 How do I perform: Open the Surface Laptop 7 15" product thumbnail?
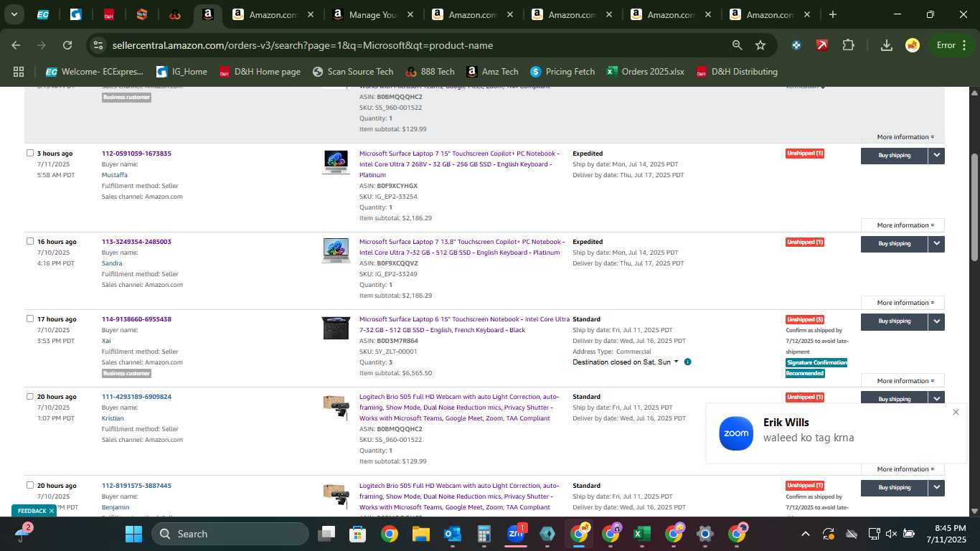pyautogui.click(x=336, y=161)
